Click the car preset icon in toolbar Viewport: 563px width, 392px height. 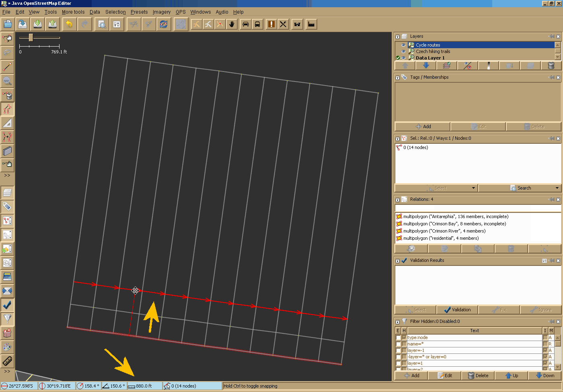245,24
